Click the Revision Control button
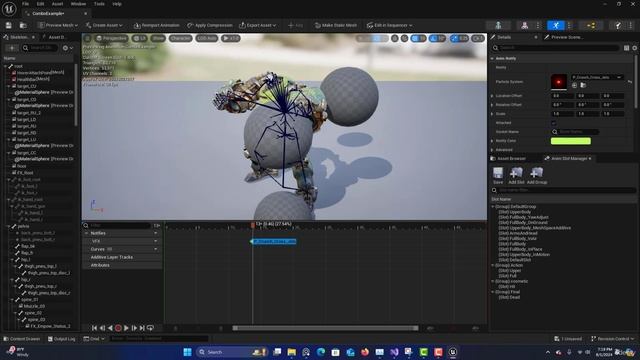640x360 pixels. 612,339
